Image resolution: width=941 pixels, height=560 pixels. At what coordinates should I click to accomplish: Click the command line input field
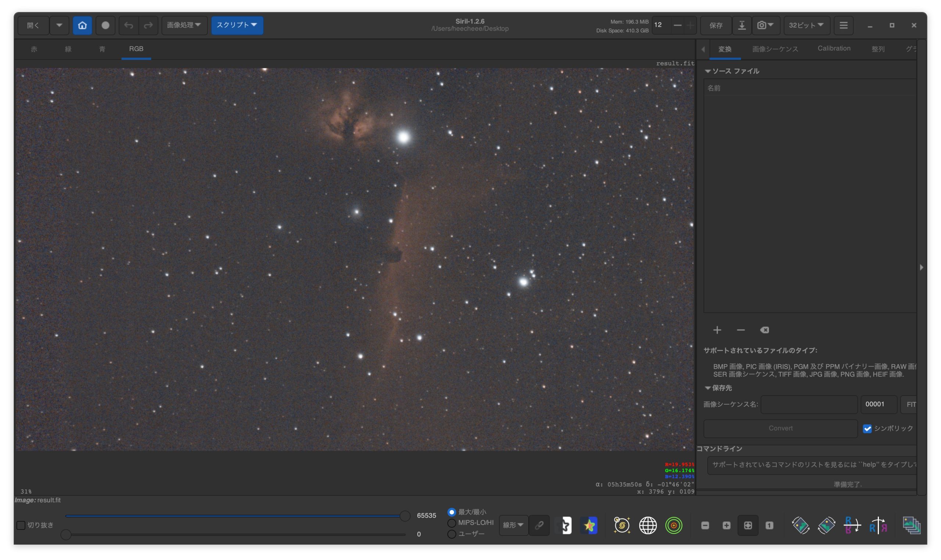pyautogui.click(x=812, y=465)
